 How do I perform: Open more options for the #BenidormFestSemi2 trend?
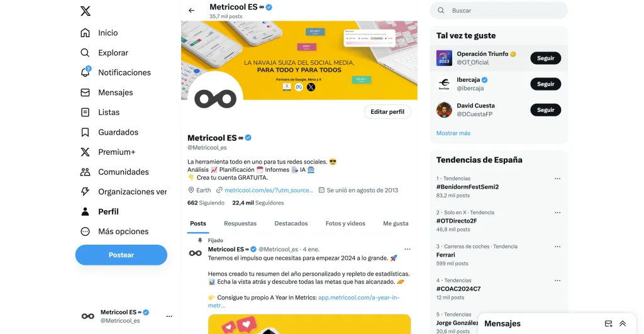(x=557, y=179)
